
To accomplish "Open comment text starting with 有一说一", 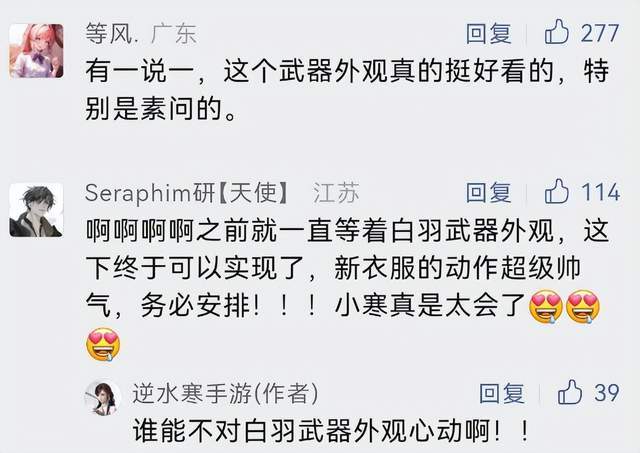I will [347, 90].
